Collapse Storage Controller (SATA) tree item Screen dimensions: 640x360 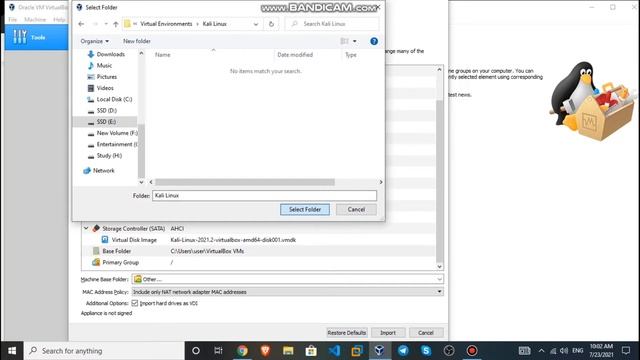coord(86,229)
